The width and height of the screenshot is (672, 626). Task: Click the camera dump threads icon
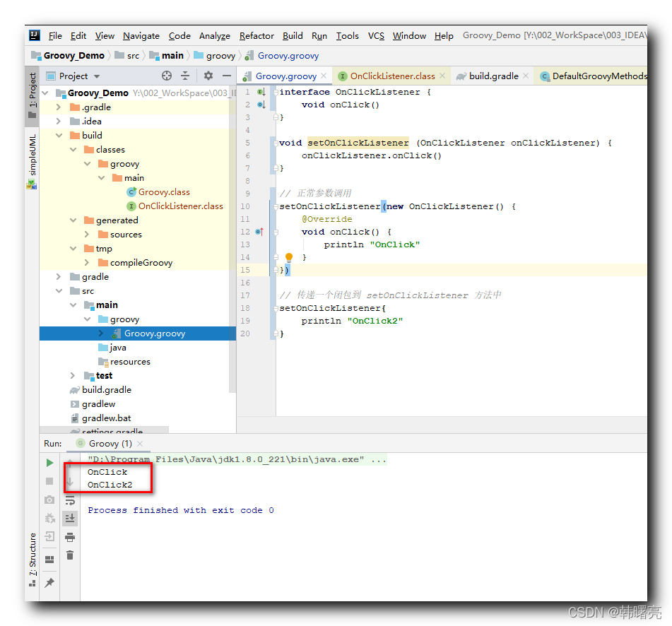49,500
